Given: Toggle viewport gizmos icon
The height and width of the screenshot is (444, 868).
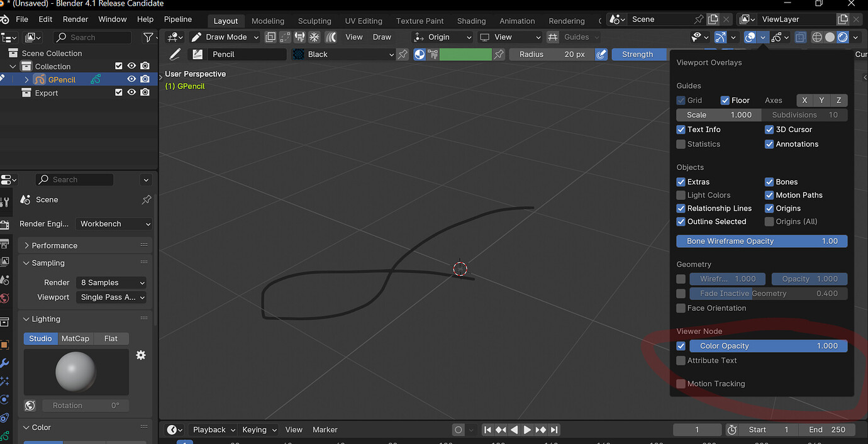Looking at the screenshot, I should [x=720, y=37].
